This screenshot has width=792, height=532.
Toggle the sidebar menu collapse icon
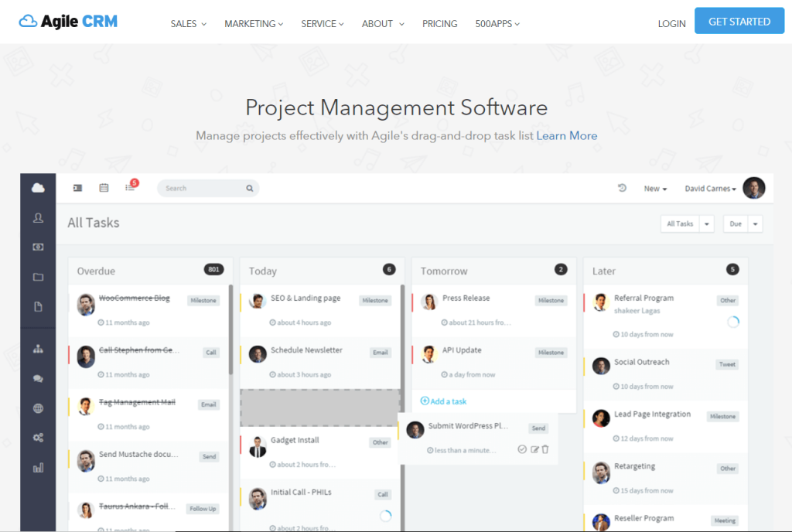[x=77, y=188]
